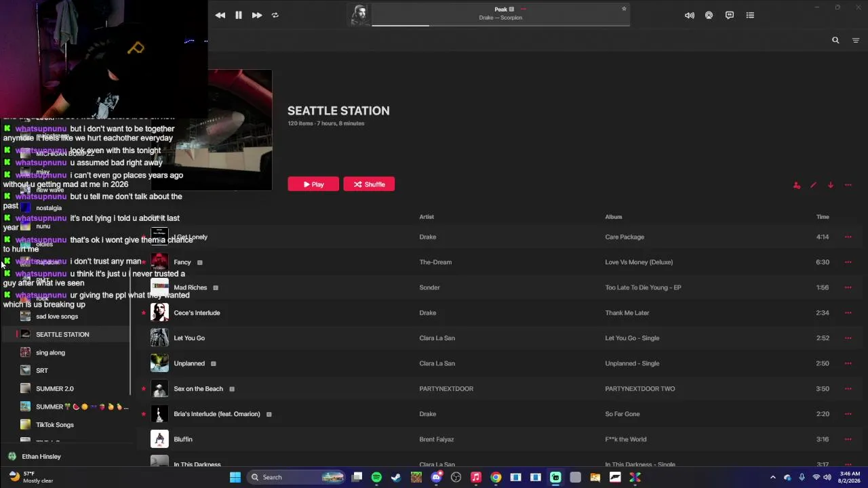This screenshot has width=868, height=488.
Task: Open artist PARTYNEXTDOOR
Action: click(x=446, y=389)
